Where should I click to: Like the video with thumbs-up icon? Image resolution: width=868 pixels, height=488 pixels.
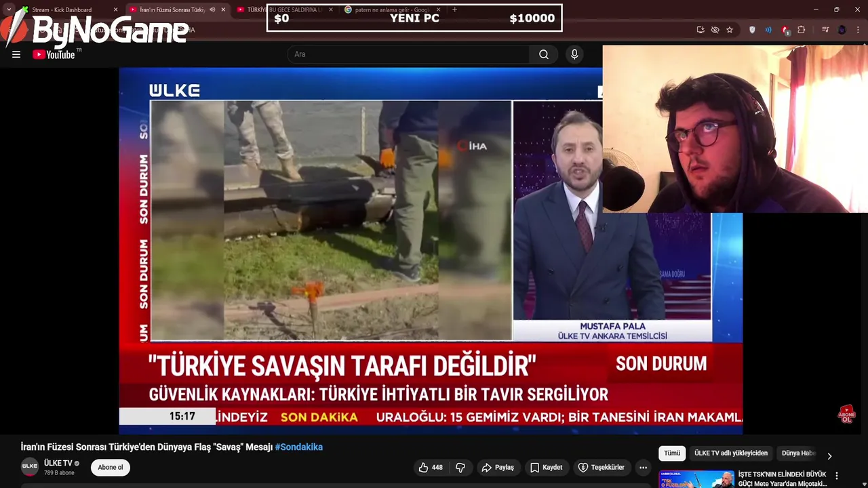coord(430,468)
